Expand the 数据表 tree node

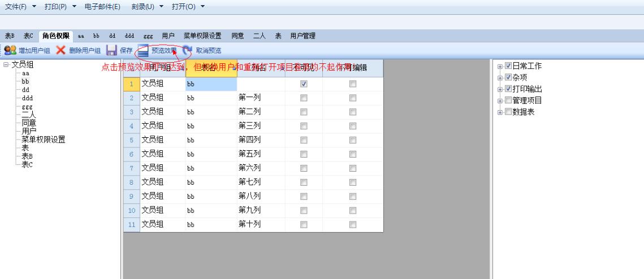[x=500, y=112]
